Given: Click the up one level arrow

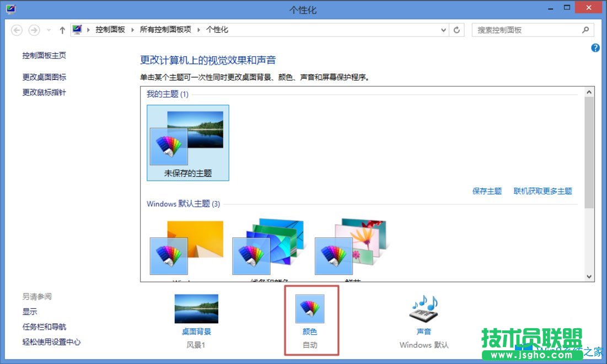Looking at the screenshot, I should [x=62, y=30].
